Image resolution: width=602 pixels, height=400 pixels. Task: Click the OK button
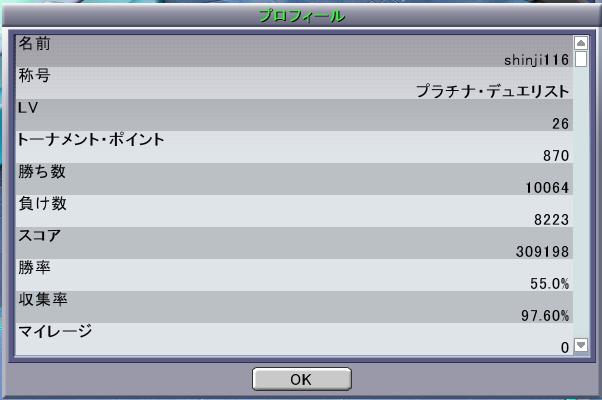(301, 379)
